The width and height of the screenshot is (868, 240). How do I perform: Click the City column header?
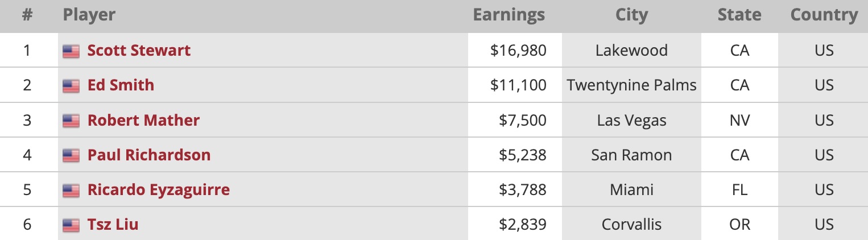click(x=631, y=15)
